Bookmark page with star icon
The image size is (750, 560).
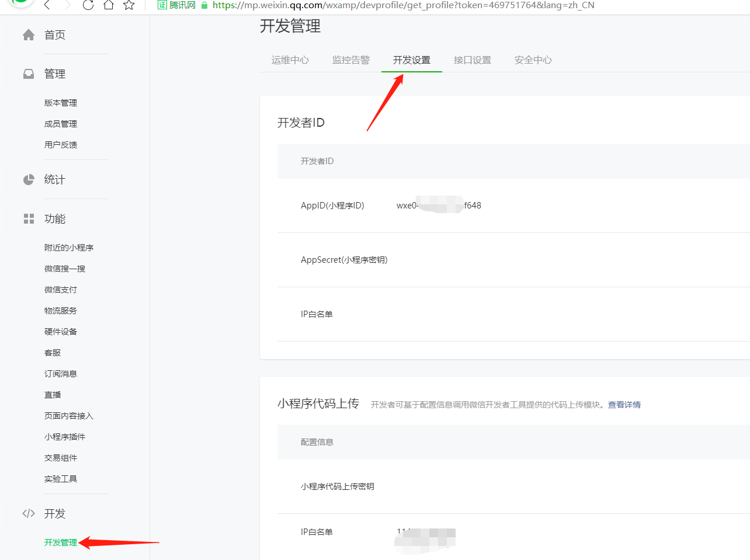point(129,5)
